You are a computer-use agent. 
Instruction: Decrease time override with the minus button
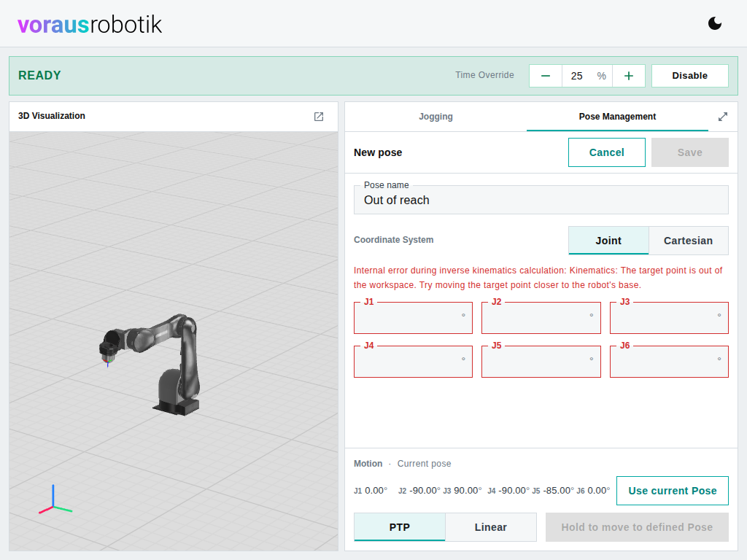point(546,76)
